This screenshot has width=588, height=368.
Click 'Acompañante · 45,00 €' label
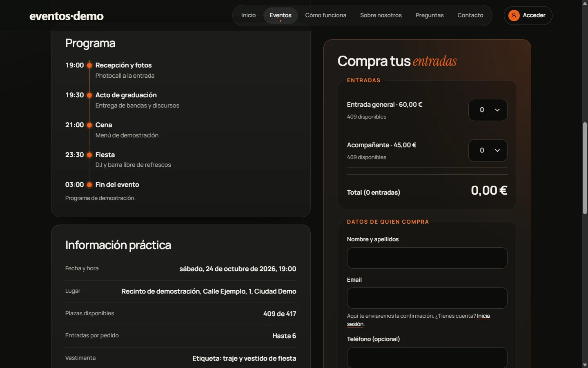(x=382, y=145)
